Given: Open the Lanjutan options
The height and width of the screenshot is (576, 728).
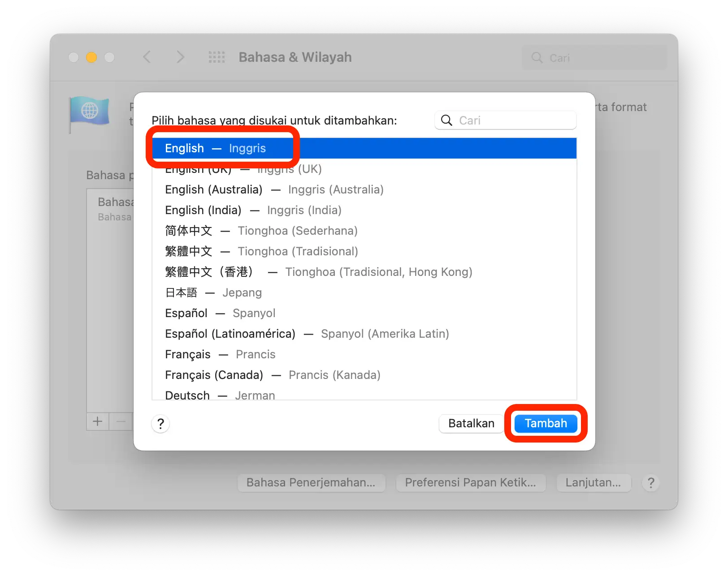Looking at the screenshot, I should click(594, 483).
